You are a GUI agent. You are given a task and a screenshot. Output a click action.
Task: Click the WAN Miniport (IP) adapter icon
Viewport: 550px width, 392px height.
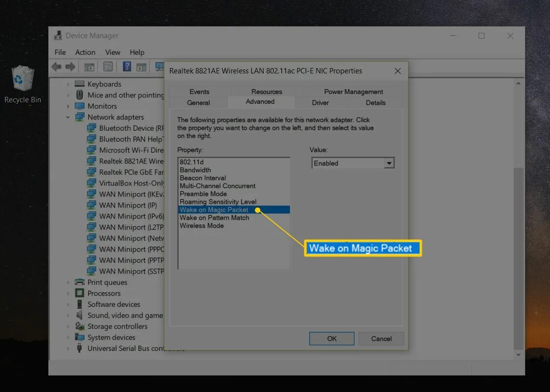pyautogui.click(x=91, y=205)
